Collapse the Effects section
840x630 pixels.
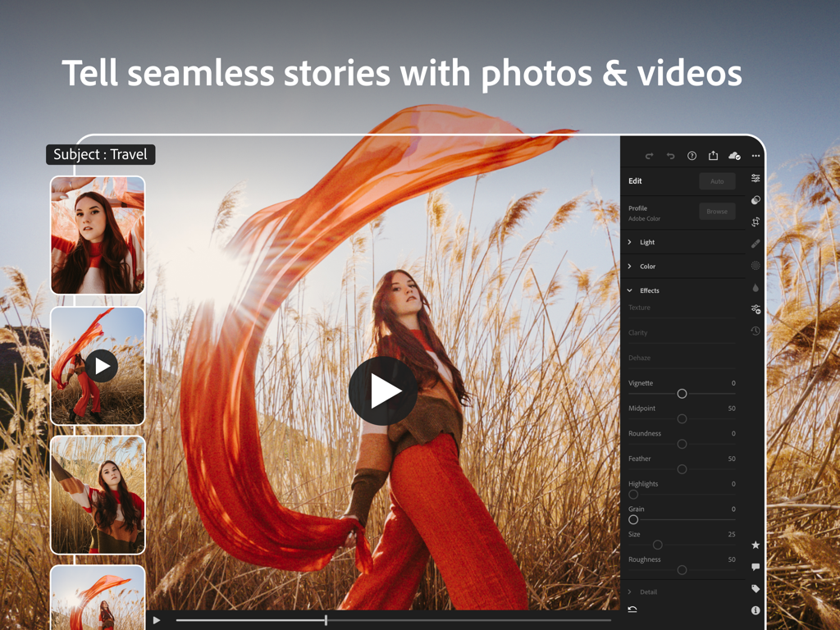point(648,290)
